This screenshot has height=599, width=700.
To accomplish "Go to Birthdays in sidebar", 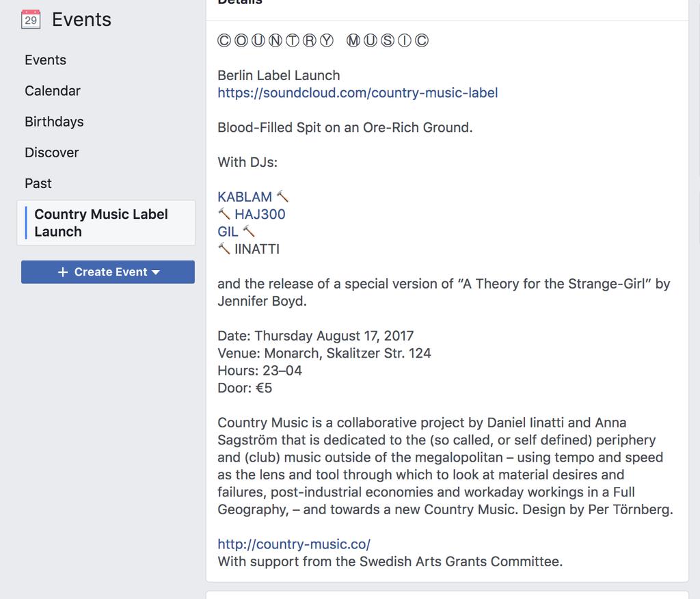I will click(54, 122).
